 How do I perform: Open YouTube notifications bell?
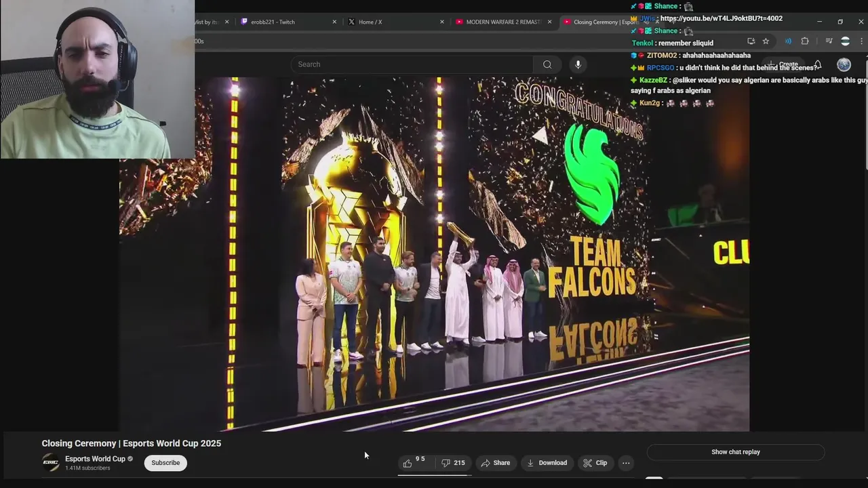[818, 64]
